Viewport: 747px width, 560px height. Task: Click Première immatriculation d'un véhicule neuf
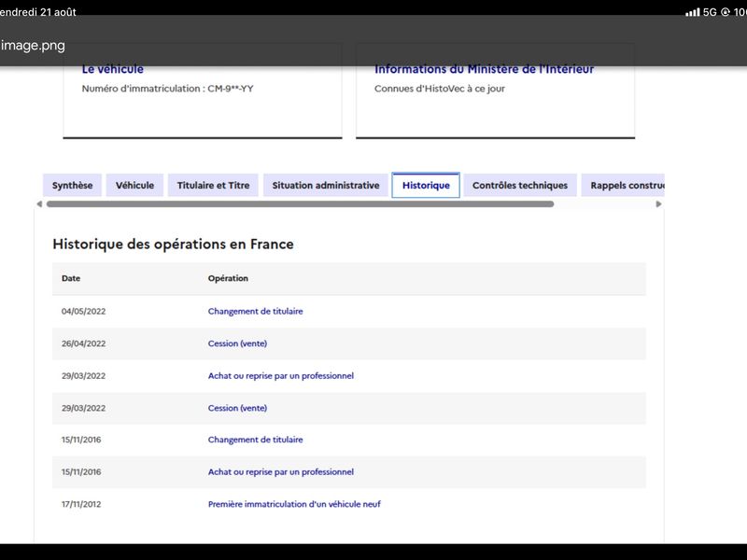[x=294, y=504]
